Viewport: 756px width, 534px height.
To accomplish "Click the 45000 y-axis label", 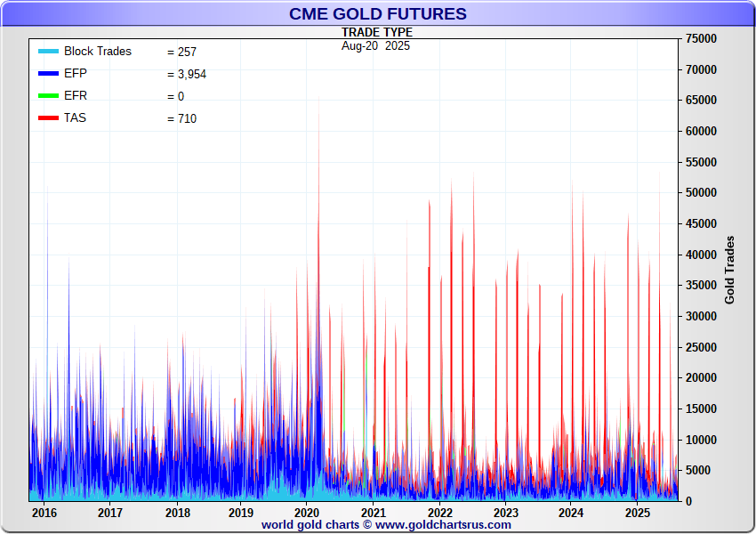I will 701,223.
